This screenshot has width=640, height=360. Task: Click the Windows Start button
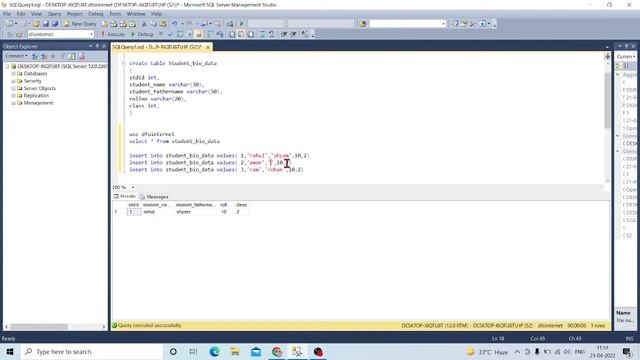tap(10, 352)
